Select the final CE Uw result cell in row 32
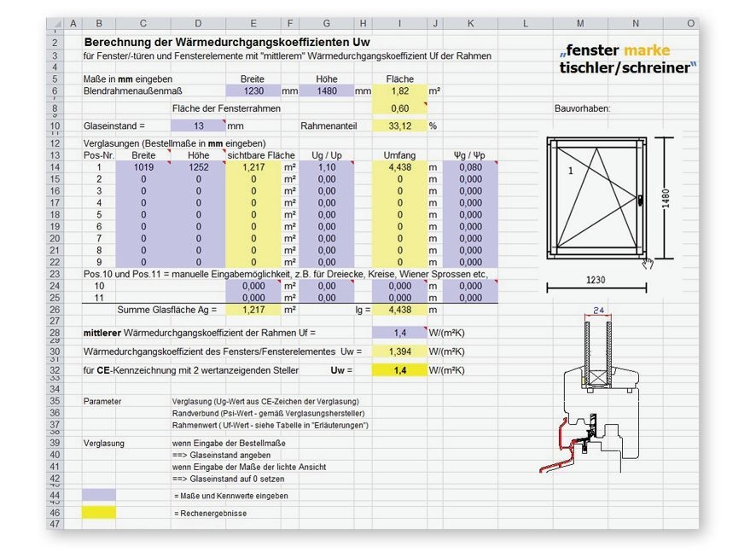 click(398, 370)
